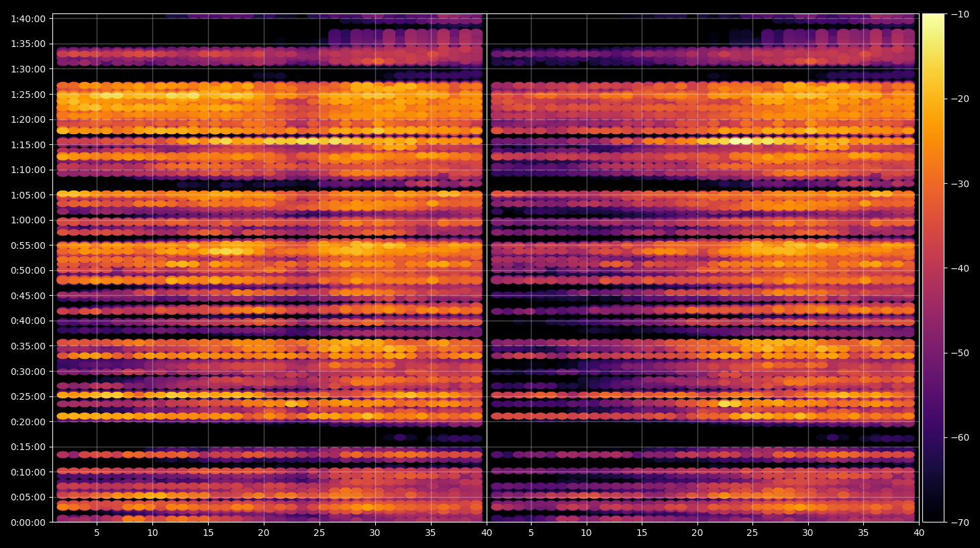
Task: Click the 0:10:00 y-axis time label
Action: coord(28,472)
